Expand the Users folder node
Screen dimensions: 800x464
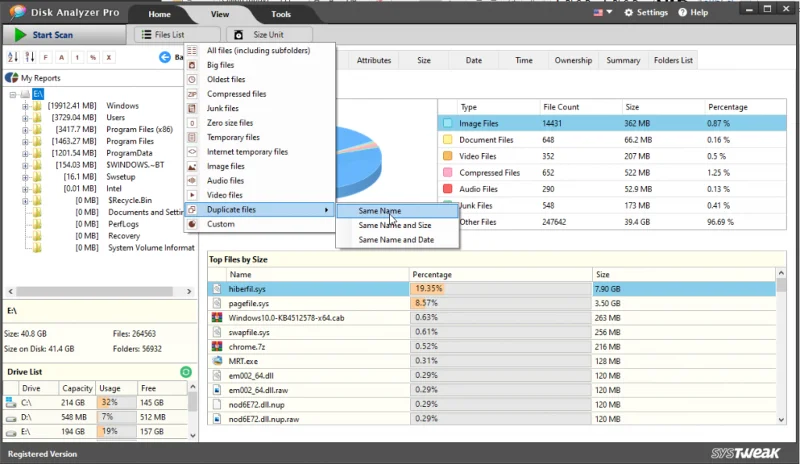pyautogui.click(x=24, y=118)
